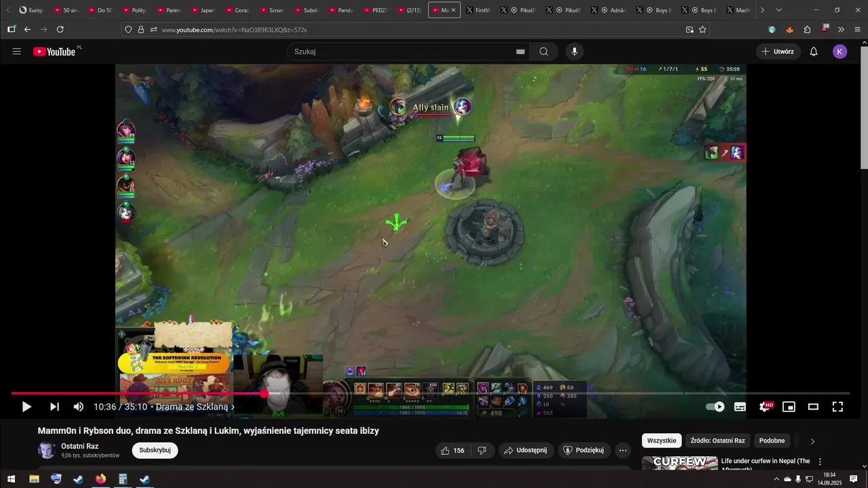The image size is (868, 488).
Task: Open 'Life under curfew in Nepal' video title
Action: point(766,464)
